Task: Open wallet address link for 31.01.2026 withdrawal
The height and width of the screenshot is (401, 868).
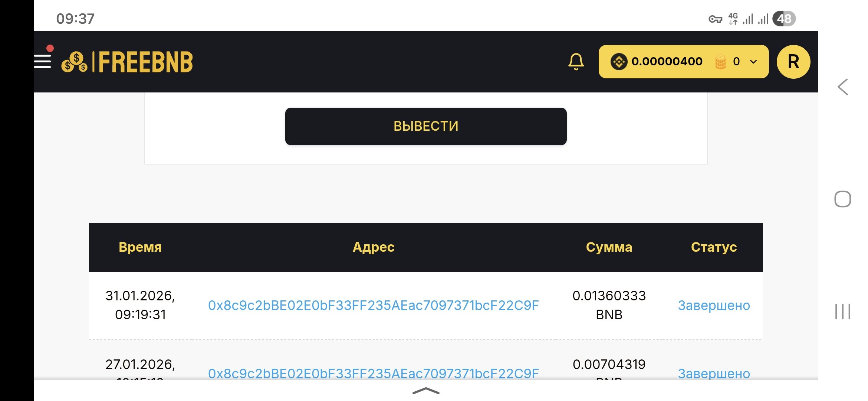Action: pos(373,305)
